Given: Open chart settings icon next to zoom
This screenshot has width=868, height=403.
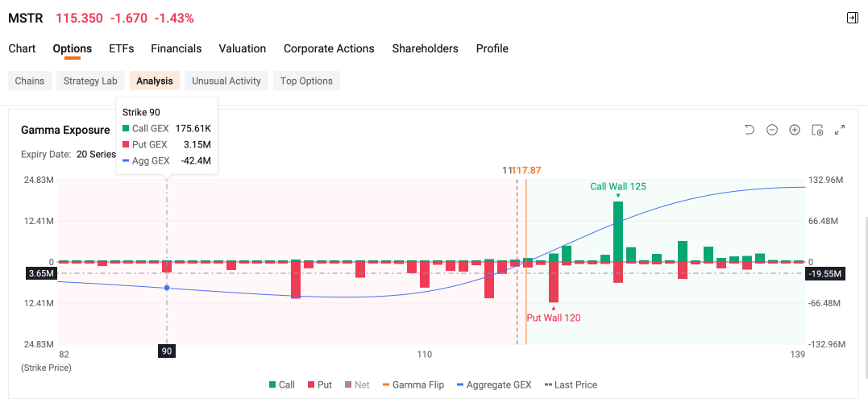Looking at the screenshot, I should pos(817,130).
